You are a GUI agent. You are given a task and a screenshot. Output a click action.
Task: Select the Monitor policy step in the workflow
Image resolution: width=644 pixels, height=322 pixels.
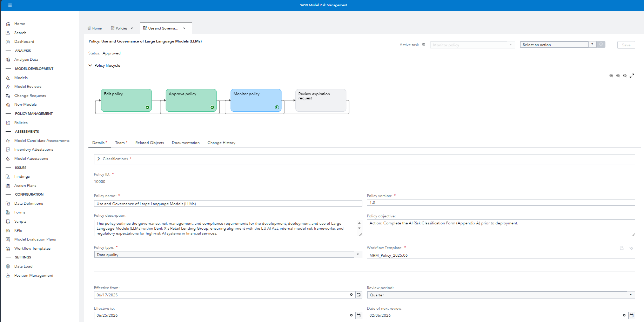tap(256, 100)
